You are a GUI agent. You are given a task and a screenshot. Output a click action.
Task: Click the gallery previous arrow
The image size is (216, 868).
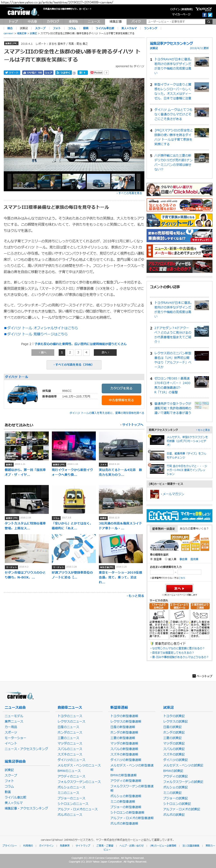point(9,181)
